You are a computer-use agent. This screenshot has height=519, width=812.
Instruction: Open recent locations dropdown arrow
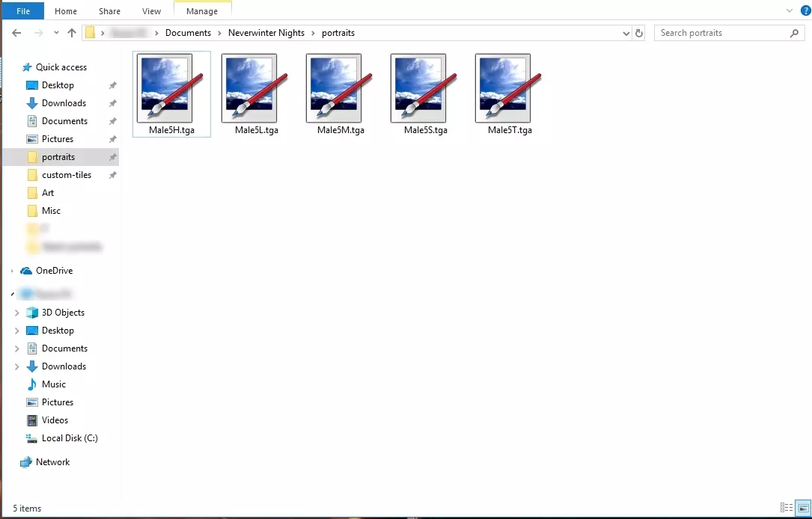pos(56,33)
